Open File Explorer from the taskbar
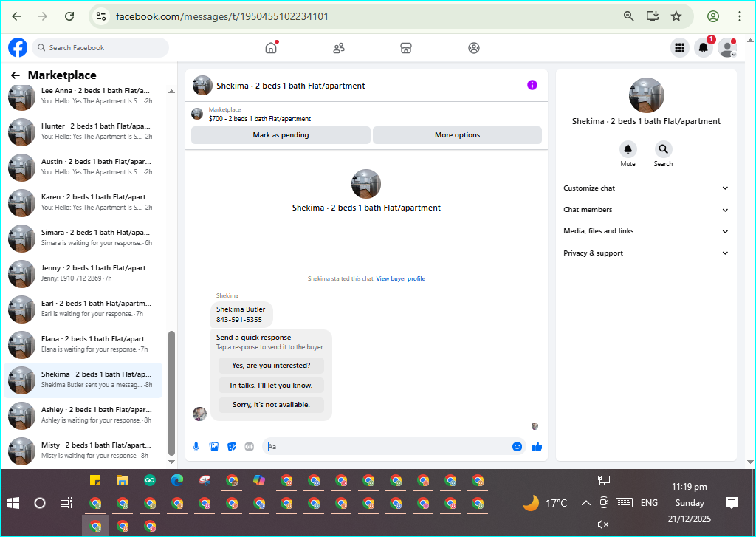 pyautogui.click(x=123, y=481)
